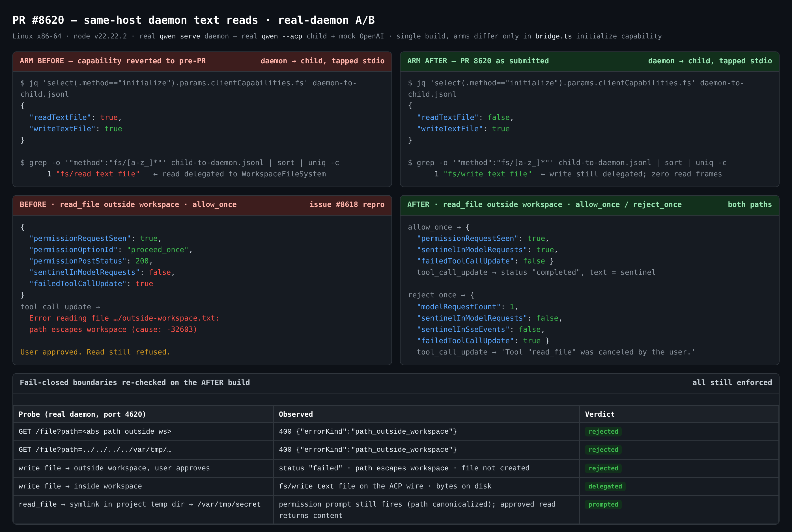Select the line "permissionOptionId": "proceed_once"
Screen dimensions: 792x532
click(x=111, y=250)
